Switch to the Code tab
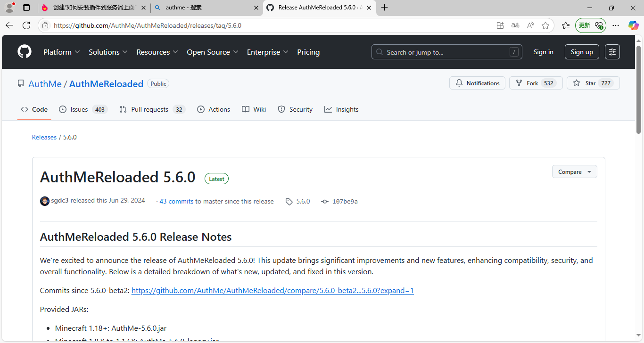 point(34,109)
